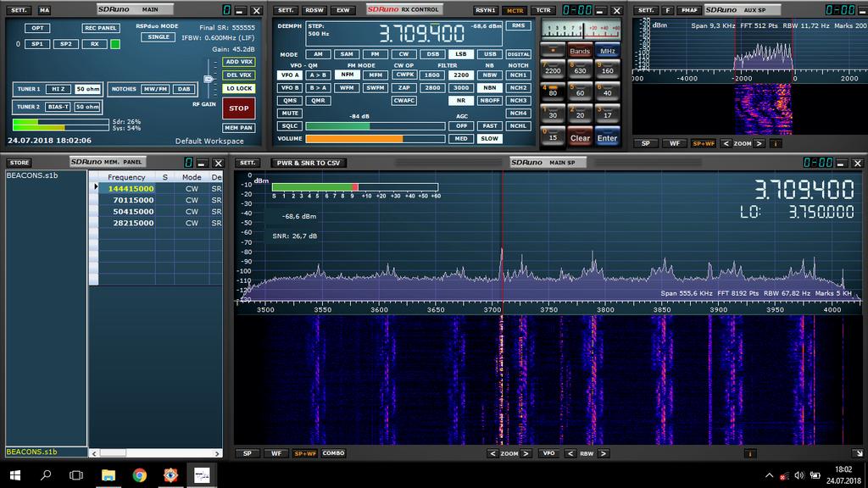Screen dimensions: 868x488
Task: Click keypad Enter button
Action: tap(607, 138)
